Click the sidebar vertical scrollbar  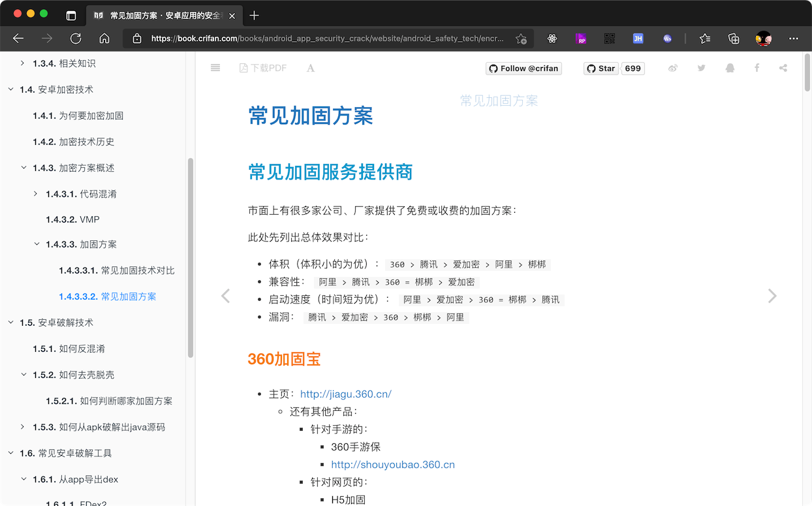tap(191, 258)
